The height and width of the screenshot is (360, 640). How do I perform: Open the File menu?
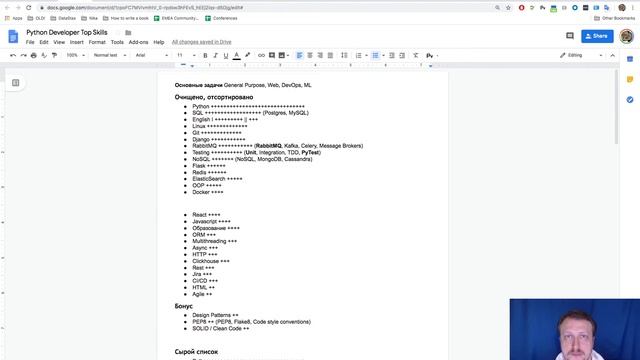click(30, 42)
